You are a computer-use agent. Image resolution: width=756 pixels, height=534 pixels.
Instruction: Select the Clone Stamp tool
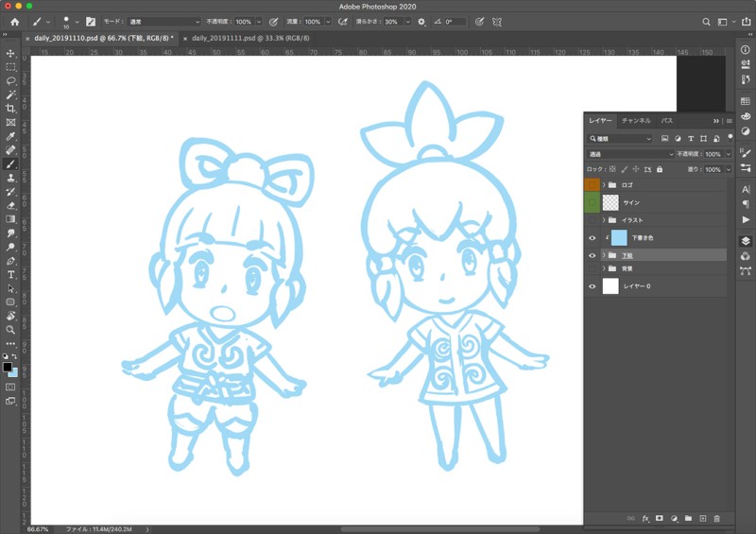(10, 178)
